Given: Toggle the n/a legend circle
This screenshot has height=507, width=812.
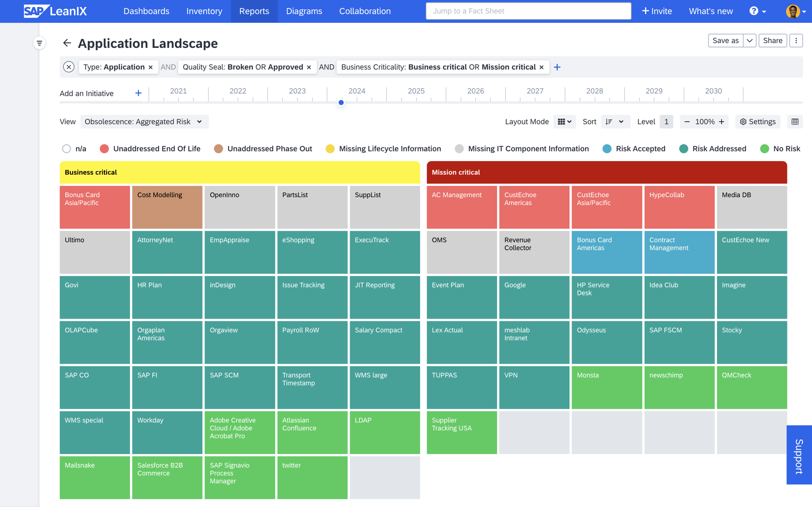Looking at the screenshot, I should (66, 148).
